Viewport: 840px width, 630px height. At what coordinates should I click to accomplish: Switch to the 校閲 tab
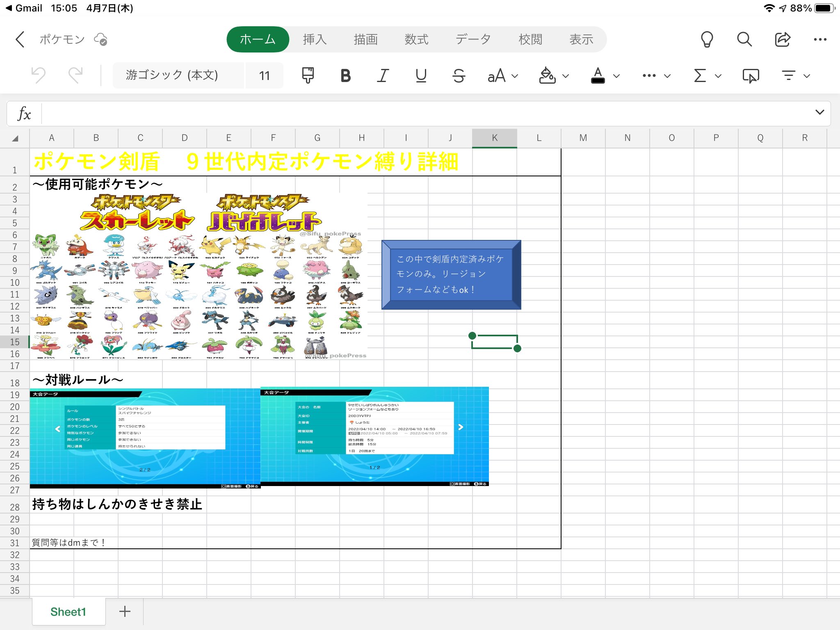pyautogui.click(x=530, y=39)
